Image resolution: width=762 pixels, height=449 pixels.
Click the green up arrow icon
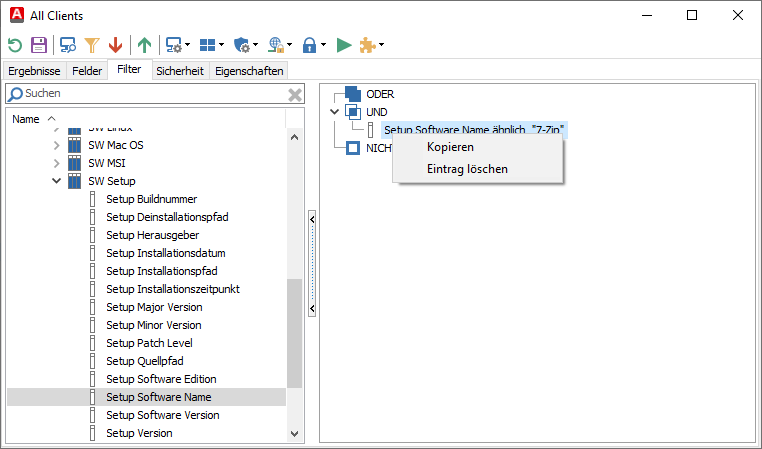145,45
